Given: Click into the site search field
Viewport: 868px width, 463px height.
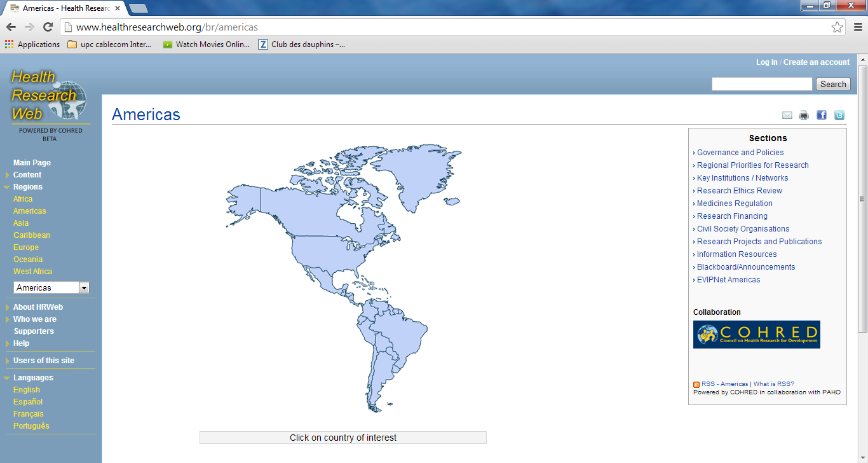Looking at the screenshot, I should coord(762,84).
